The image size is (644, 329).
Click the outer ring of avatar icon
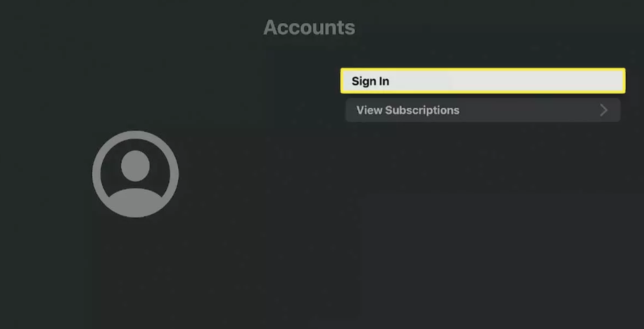[96, 174]
